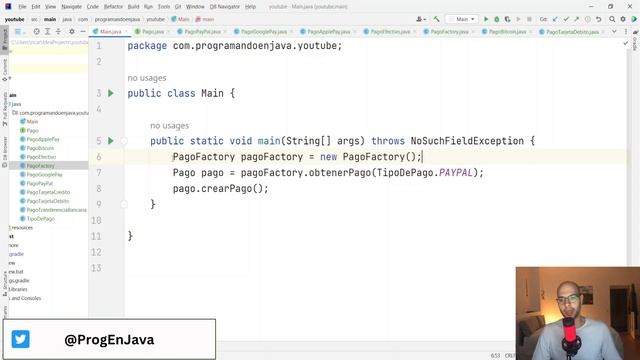Toggle fold marker at line 5 method

[124, 141]
